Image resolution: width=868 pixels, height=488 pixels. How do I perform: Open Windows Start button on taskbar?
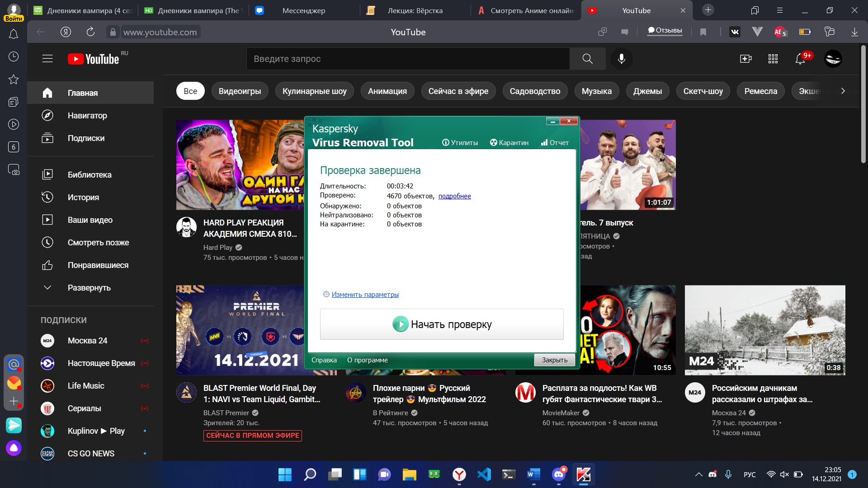pos(285,474)
